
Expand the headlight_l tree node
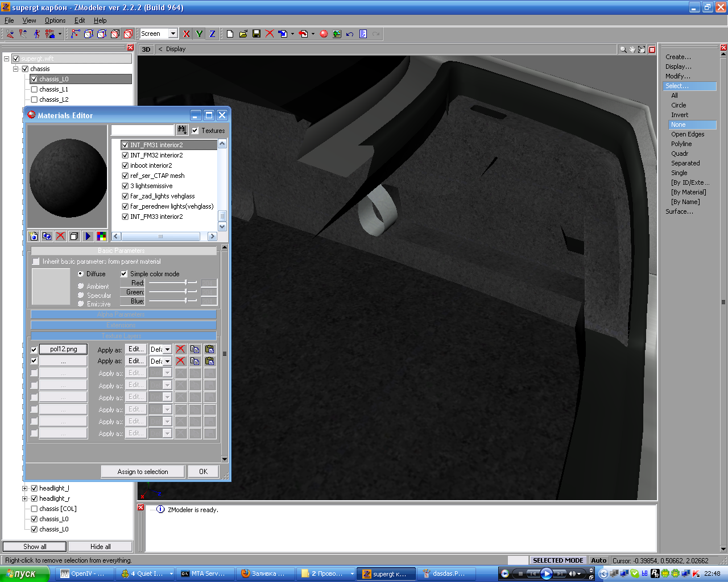point(25,489)
